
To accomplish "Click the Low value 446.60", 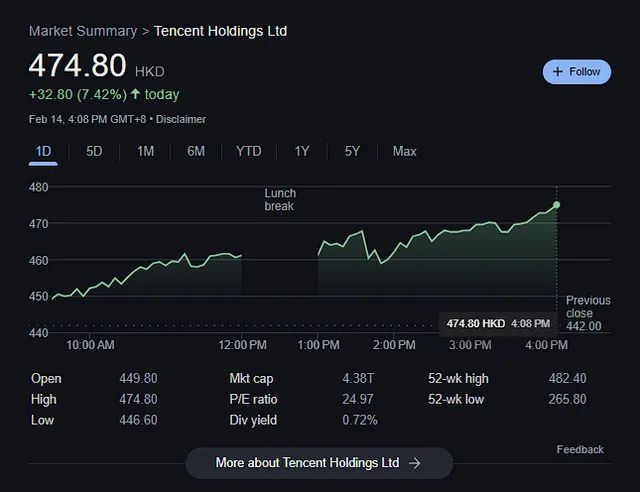I will (x=138, y=420).
